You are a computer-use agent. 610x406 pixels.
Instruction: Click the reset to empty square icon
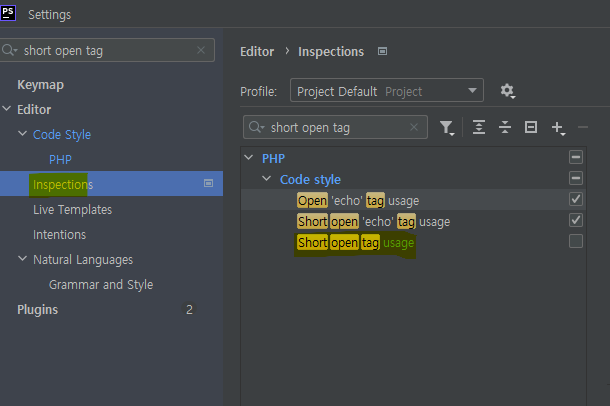click(531, 127)
